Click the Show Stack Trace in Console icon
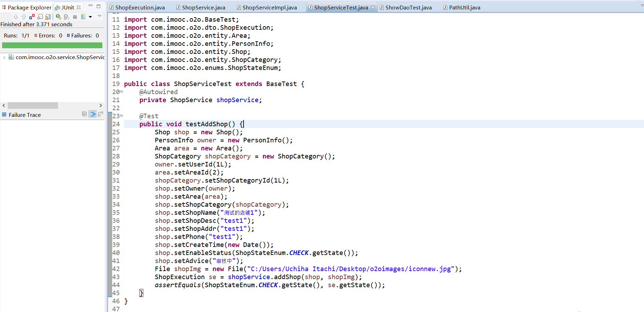This screenshot has width=644, height=312. tap(84, 114)
